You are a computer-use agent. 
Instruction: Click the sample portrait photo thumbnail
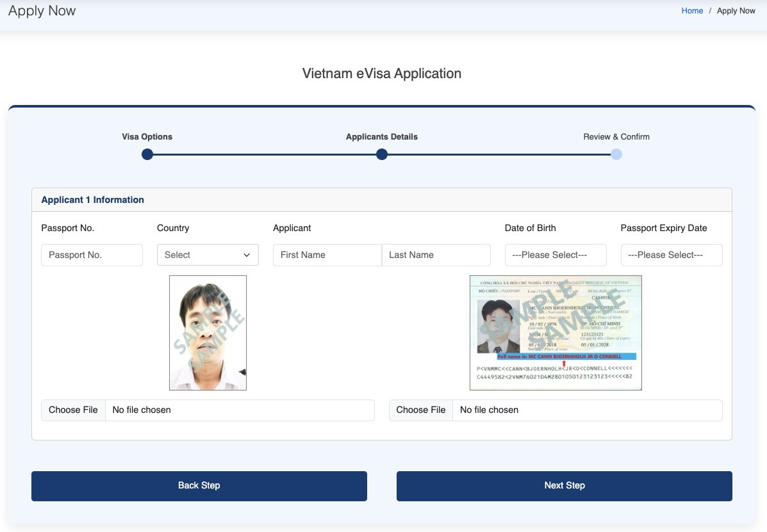pos(208,333)
